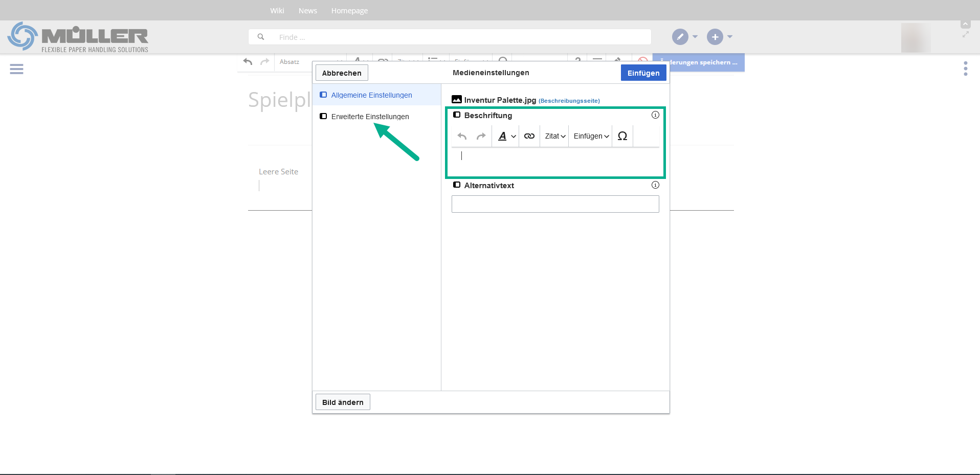Image resolution: width=980 pixels, height=475 pixels.
Task: Click info icon next to Beschriftung
Action: coord(655,115)
